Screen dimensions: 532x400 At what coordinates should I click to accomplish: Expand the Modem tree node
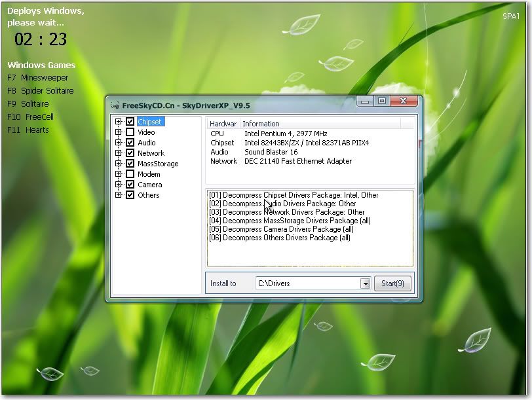(118, 174)
